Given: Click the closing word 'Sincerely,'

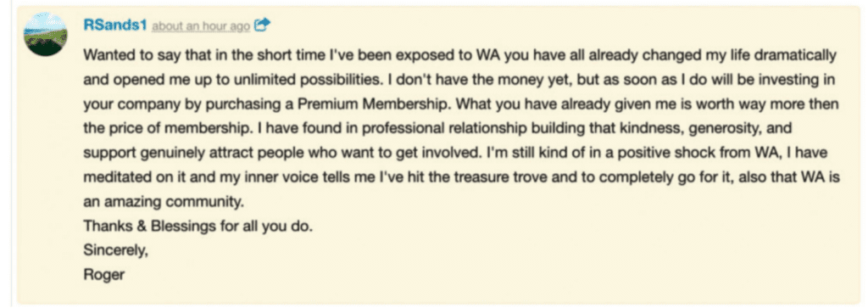Looking at the screenshot, I should tap(115, 251).
